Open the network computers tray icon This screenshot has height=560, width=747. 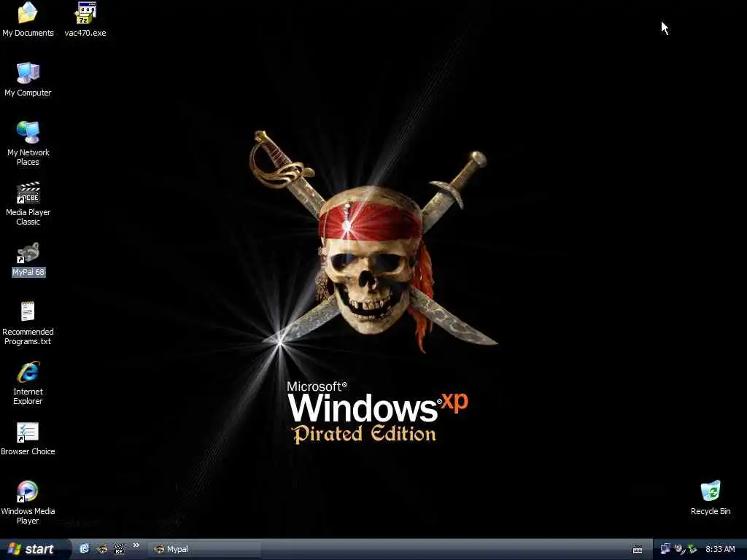665,549
